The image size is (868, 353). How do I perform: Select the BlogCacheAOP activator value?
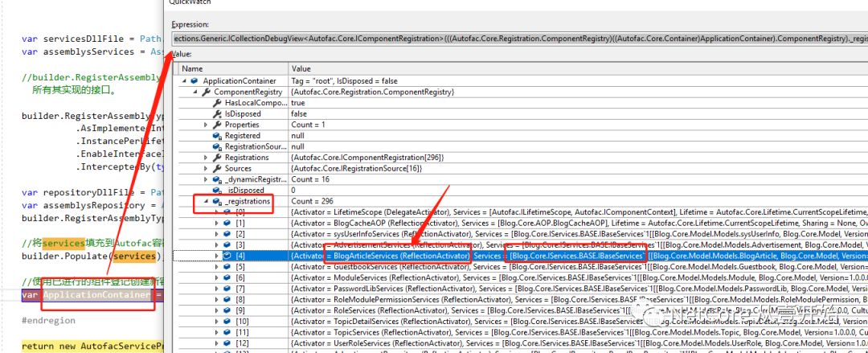click(579, 223)
